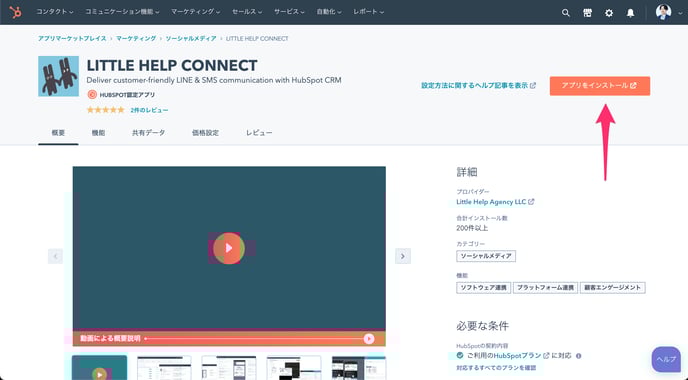
Task: Switch to the レビュー tab
Action: [259, 133]
